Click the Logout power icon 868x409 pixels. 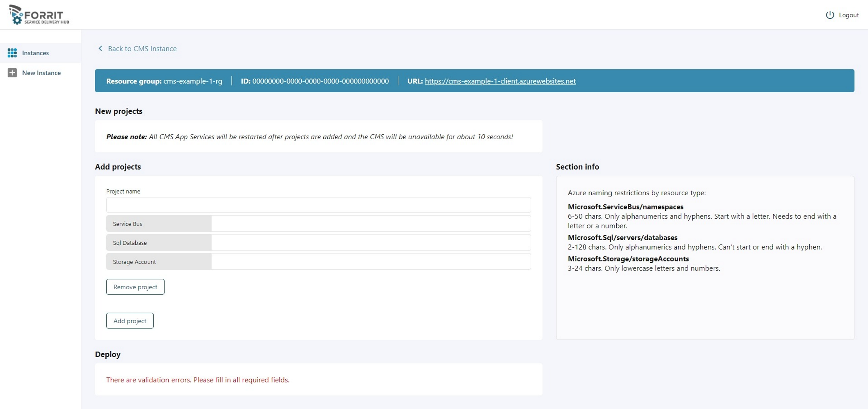830,15
